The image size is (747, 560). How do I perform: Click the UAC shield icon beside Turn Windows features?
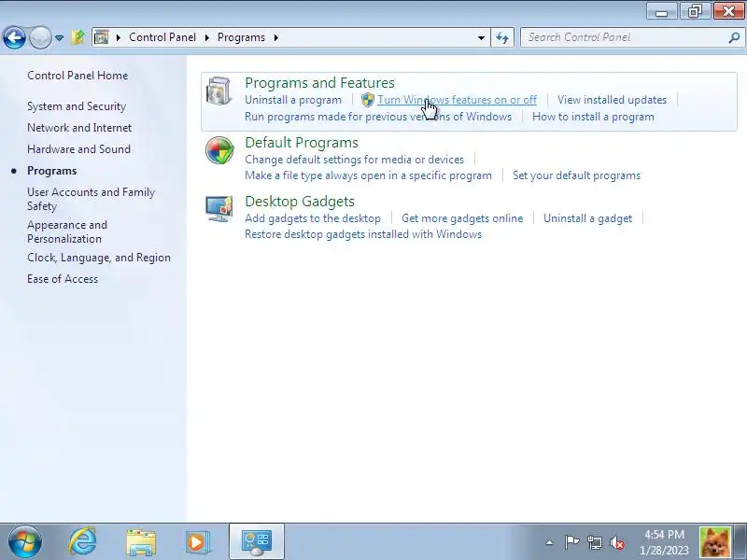[367, 100]
